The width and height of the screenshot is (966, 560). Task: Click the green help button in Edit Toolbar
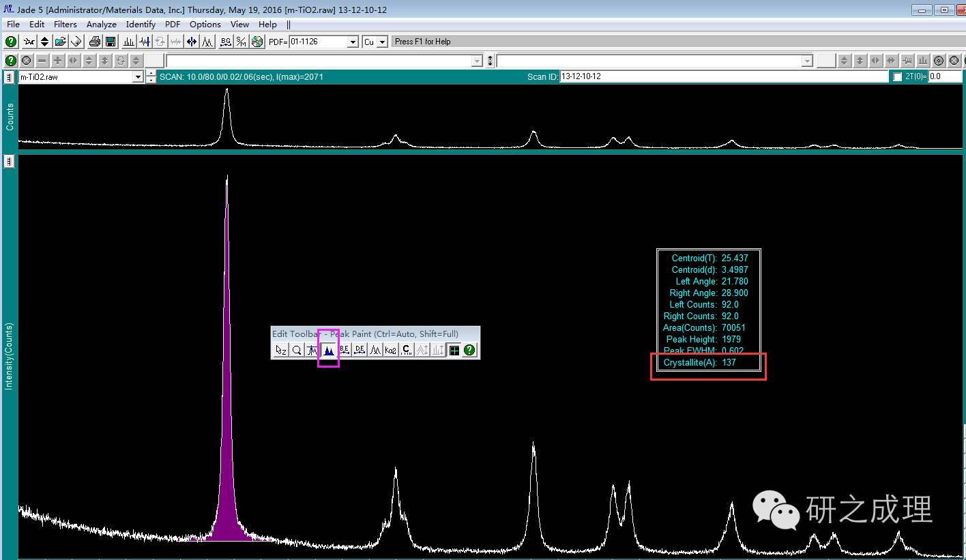(x=469, y=350)
